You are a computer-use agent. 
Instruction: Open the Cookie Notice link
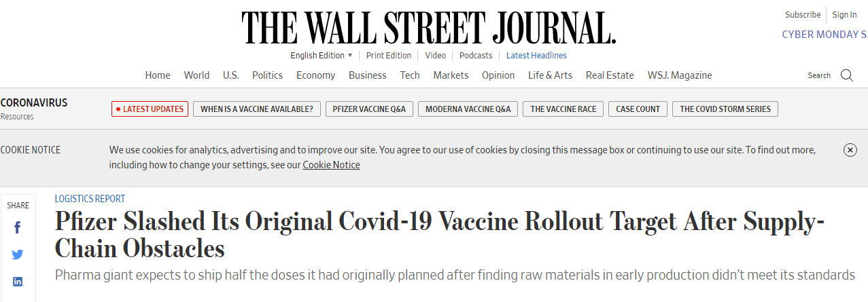(x=331, y=165)
